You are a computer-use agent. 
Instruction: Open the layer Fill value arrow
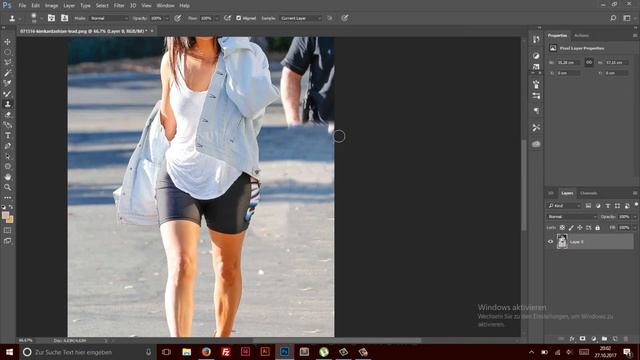[x=635, y=227]
